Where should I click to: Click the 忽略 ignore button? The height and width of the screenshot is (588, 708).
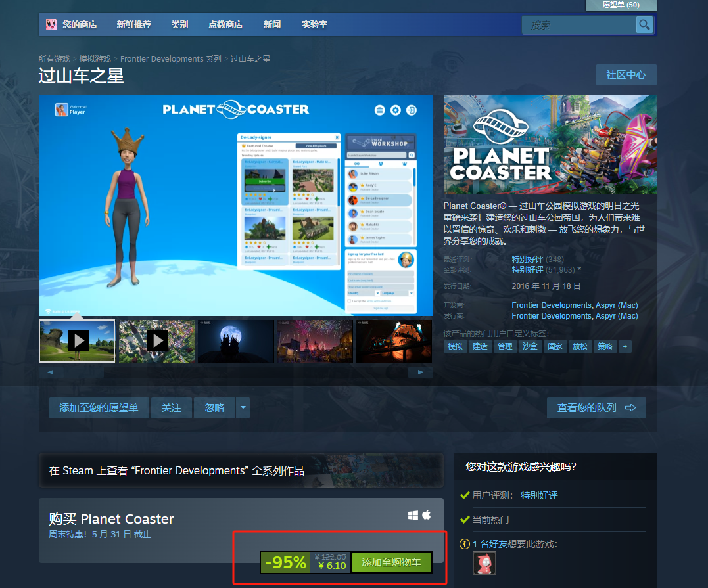[x=214, y=408]
